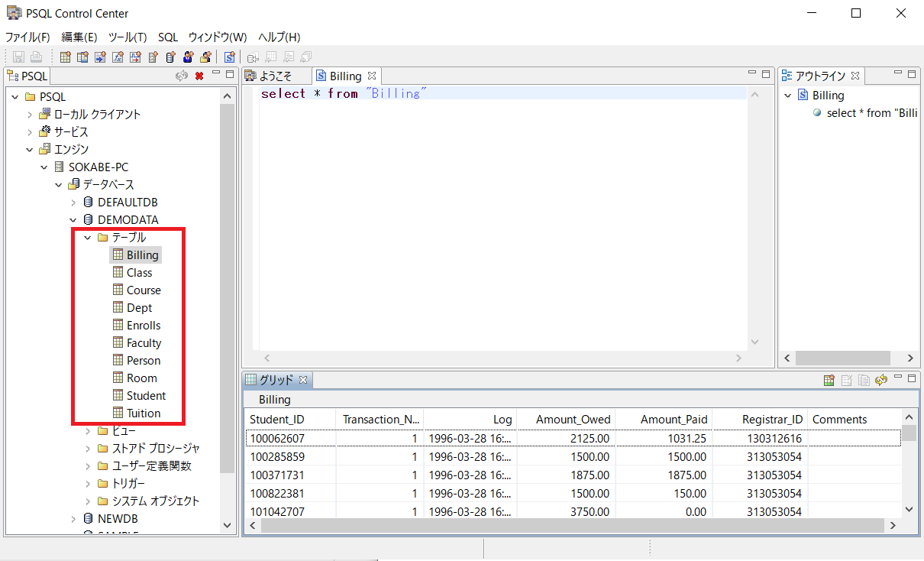Expand the NEWDB database node
The height and width of the screenshot is (561, 924).
click(73, 519)
